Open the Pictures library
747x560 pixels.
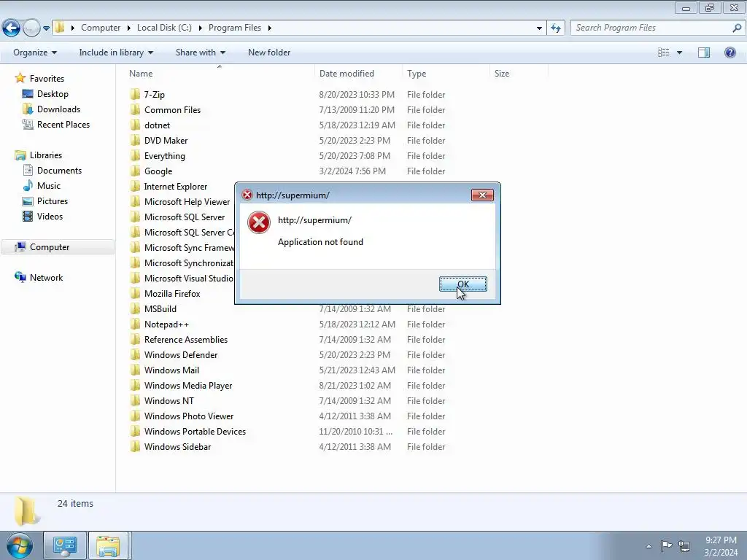pyautogui.click(x=53, y=201)
